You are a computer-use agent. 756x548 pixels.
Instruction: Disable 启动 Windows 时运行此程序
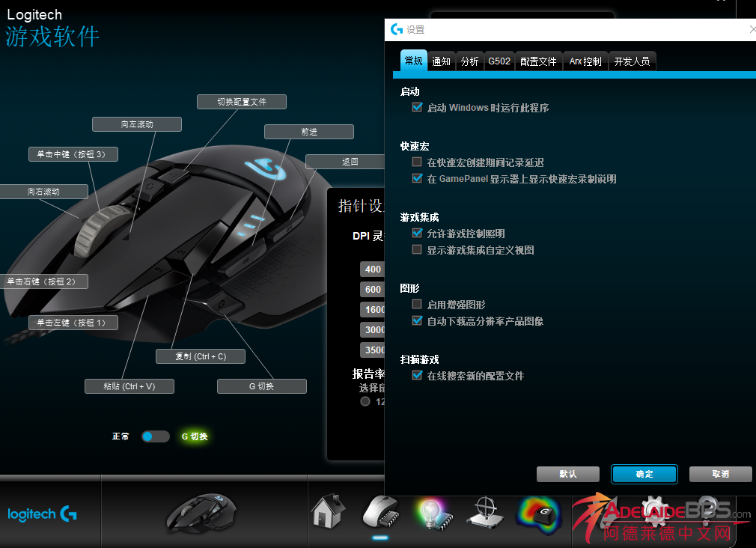417,107
